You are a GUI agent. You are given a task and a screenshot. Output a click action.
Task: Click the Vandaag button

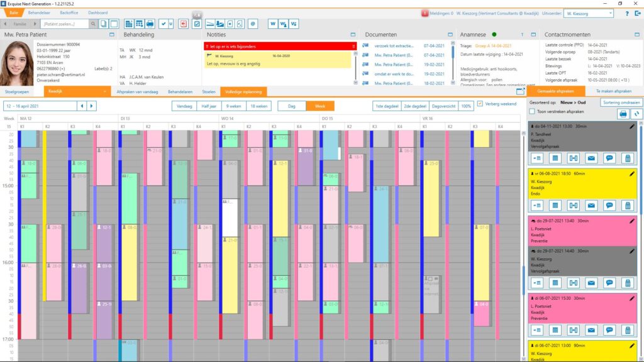[184, 106]
